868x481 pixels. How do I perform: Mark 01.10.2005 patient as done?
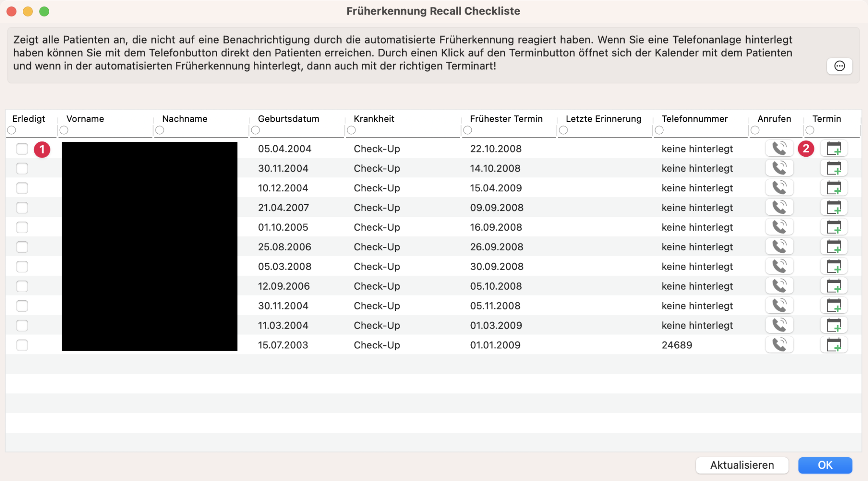click(22, 227)
